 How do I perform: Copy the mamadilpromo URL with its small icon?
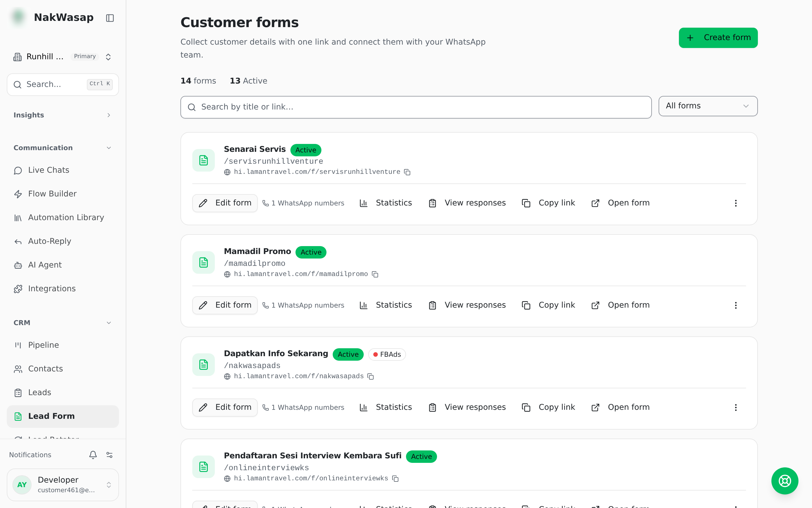tap(375, 274)
